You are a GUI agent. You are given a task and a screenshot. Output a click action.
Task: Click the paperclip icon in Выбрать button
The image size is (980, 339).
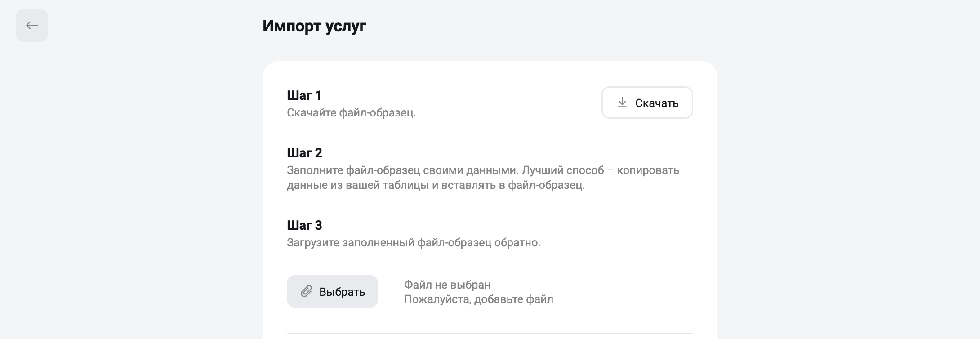(306, 291)
